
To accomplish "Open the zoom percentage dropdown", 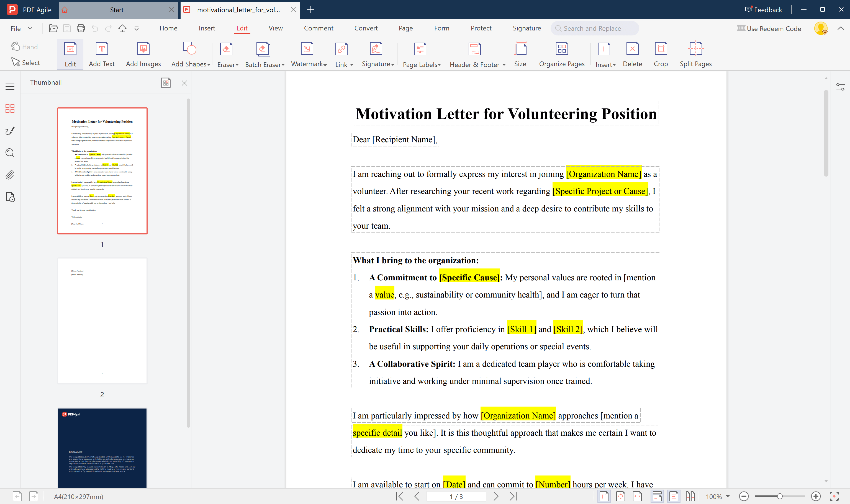I will (728, 496).
